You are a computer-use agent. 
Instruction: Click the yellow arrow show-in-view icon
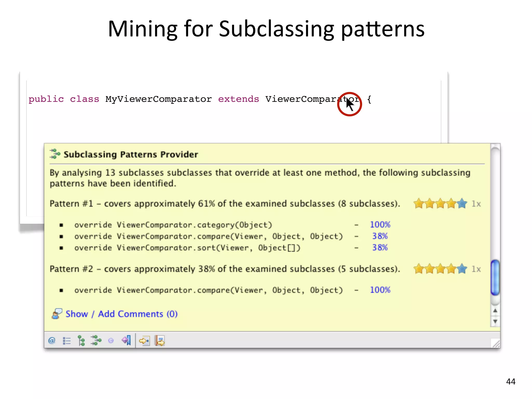click(x=144, y=341)
